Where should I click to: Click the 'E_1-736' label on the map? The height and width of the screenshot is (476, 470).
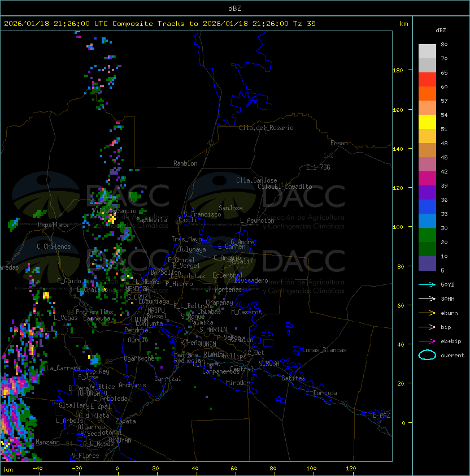318,167
